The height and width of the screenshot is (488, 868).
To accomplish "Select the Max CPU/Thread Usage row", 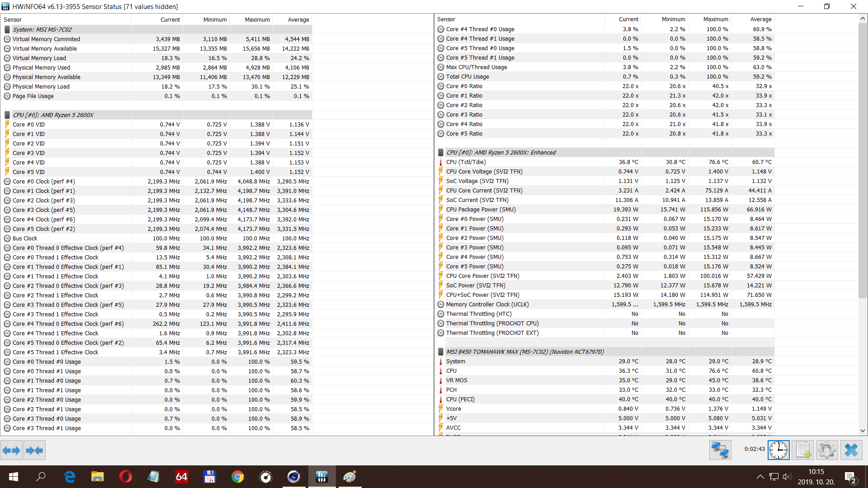I will (x=605, y=67).
